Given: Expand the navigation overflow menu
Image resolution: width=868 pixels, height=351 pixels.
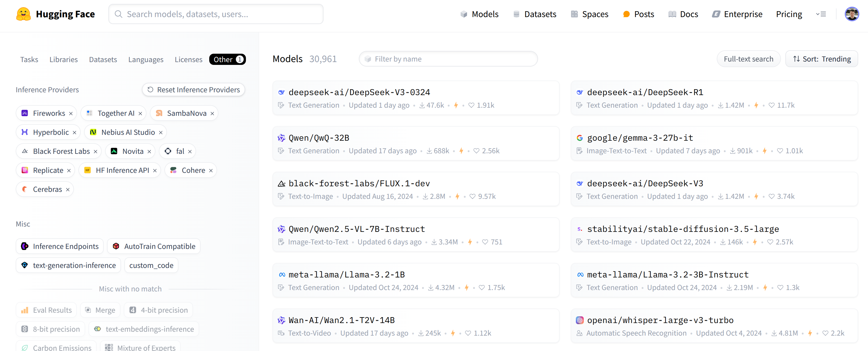Looking at the screenshot, I should pos(820,14).
